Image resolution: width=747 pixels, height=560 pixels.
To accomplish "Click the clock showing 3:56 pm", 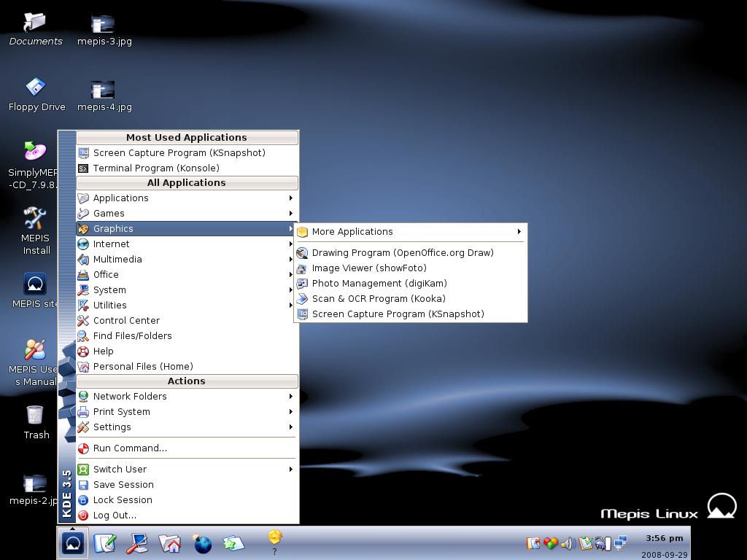I will (x=664, y=539).
